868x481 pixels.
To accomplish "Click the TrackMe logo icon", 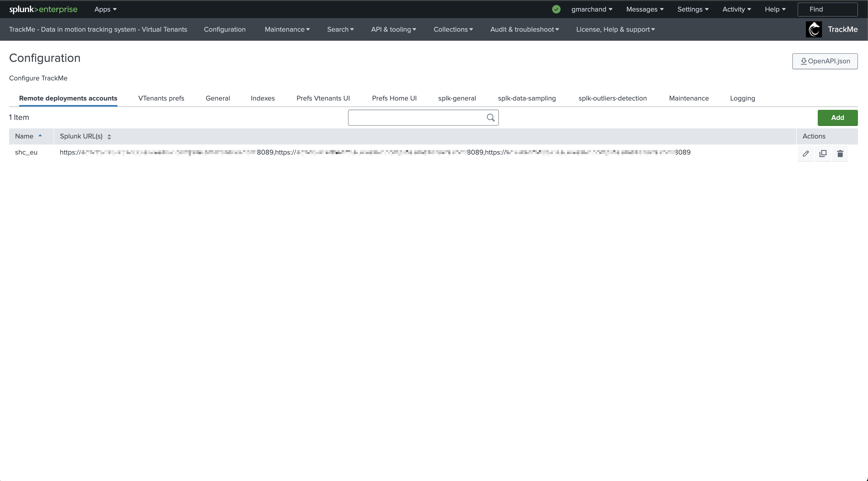I will coord(814,29).
